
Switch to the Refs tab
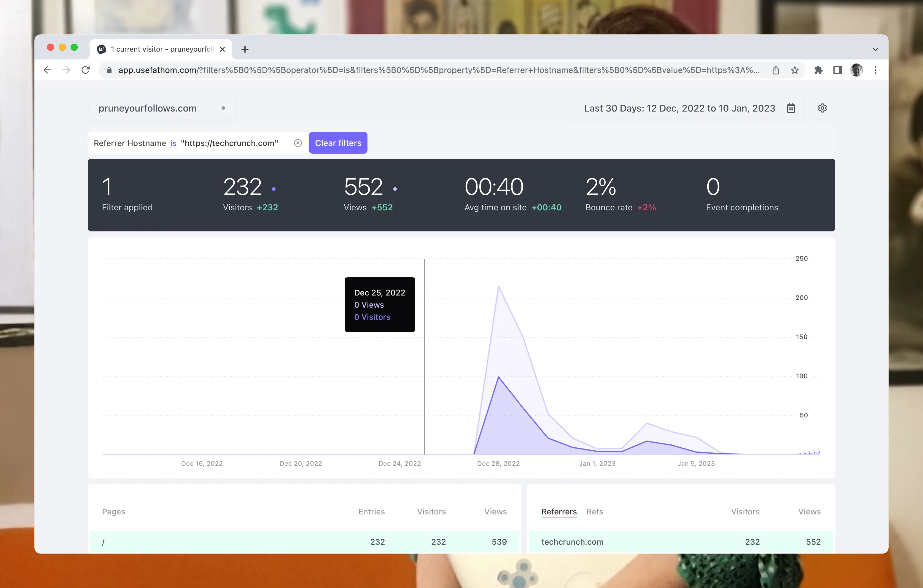(594, 511)
